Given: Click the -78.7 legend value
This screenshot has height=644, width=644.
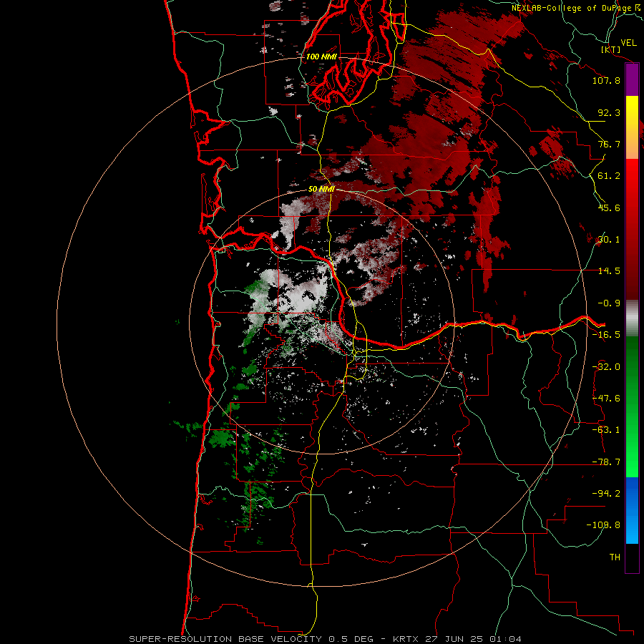Looking at the screenshot, I should click(x=606, y=462).
